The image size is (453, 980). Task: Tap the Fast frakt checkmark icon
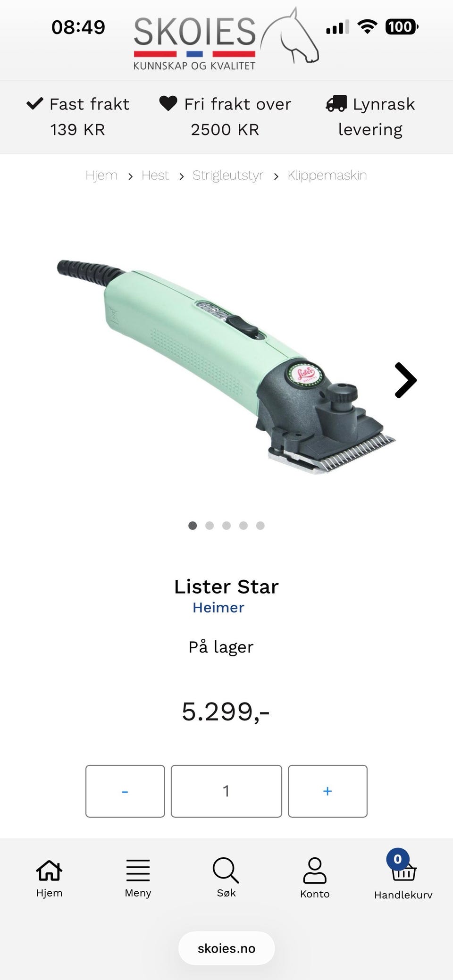(35, 103)
